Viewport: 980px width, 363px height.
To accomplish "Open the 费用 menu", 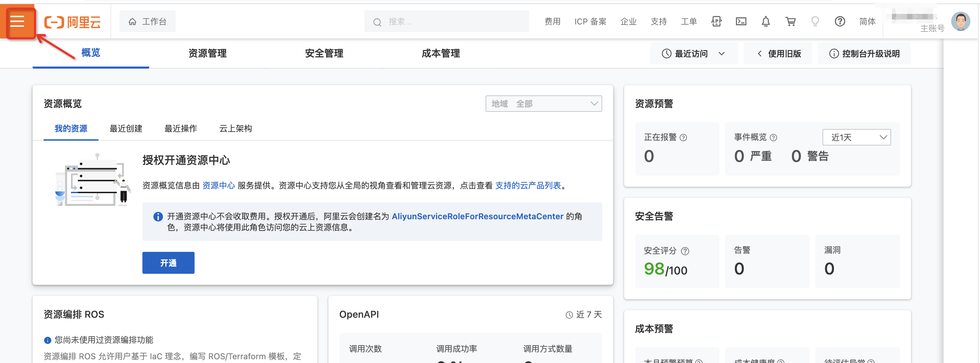I will click(552, 22).
